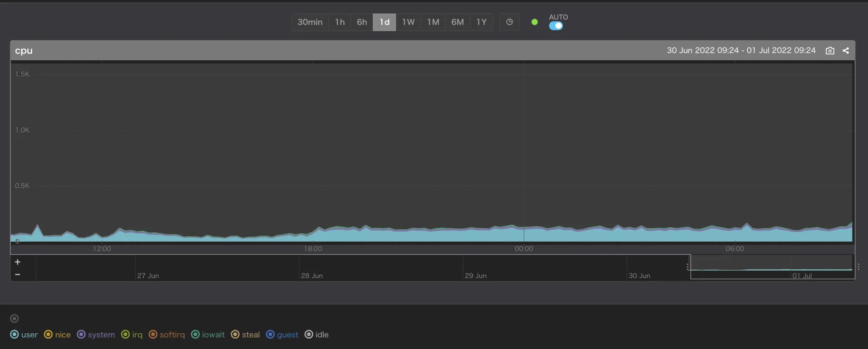Click the camera snapshot icon
The height and width of the screenshot is (349, 868).
point(830,51)
